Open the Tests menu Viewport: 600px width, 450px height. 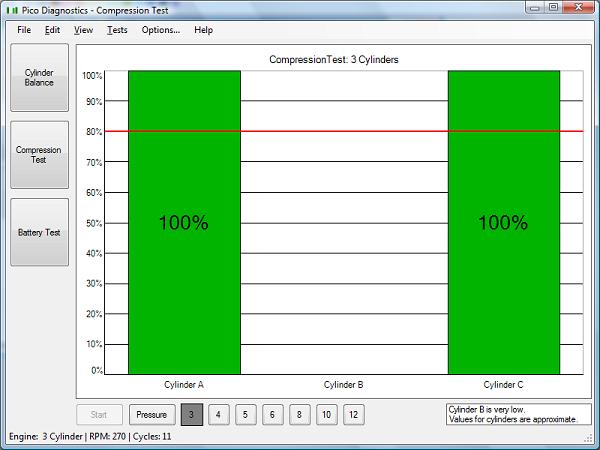tap(117, 30)
